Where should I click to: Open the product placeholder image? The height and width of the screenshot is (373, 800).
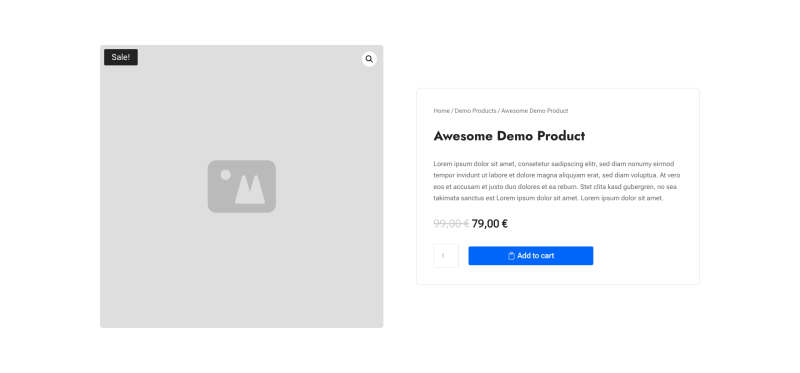click(x=241, y=186)
